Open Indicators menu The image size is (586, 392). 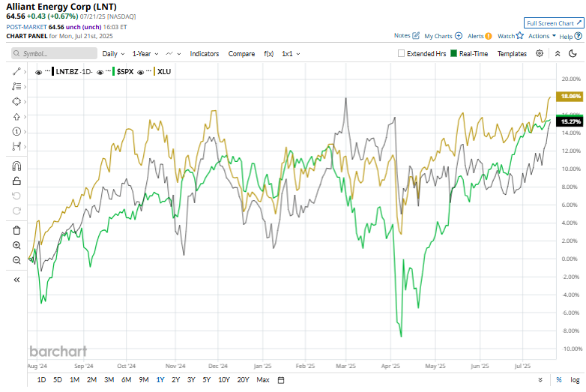coord(205,54)
